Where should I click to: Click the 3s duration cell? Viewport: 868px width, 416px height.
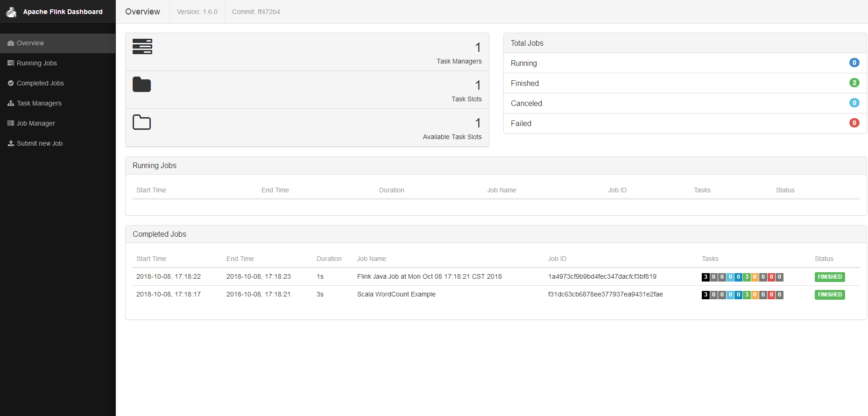[x=320, y=294]
